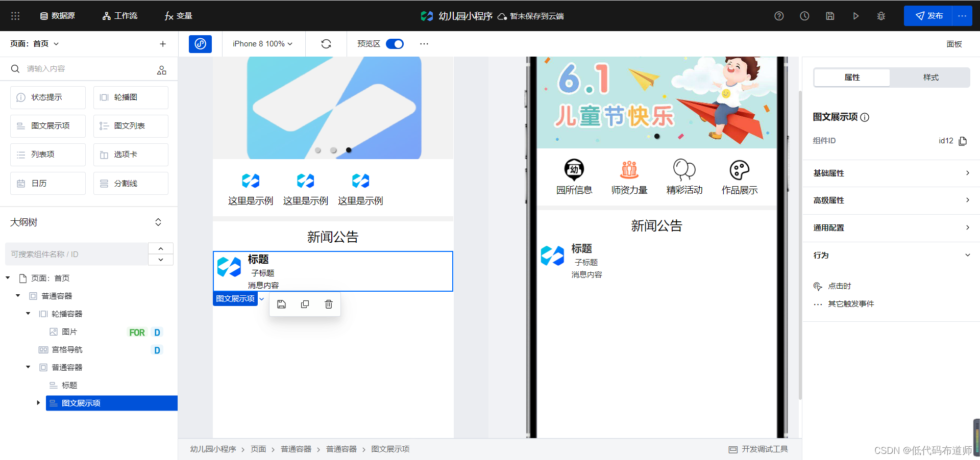
Task: Select the 轮播图 component
Action: 131,97
